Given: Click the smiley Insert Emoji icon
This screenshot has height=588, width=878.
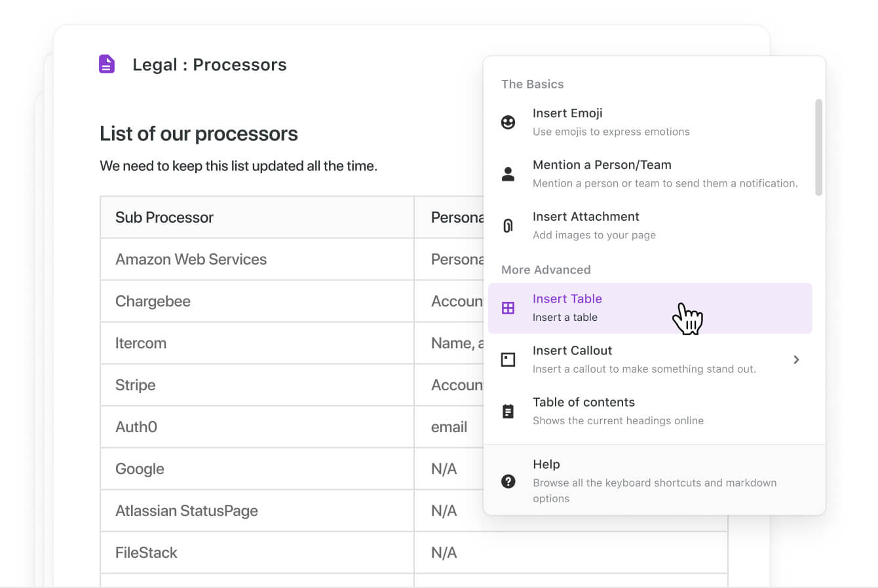Looking at the screenshot, I should (x=508, y=122).
